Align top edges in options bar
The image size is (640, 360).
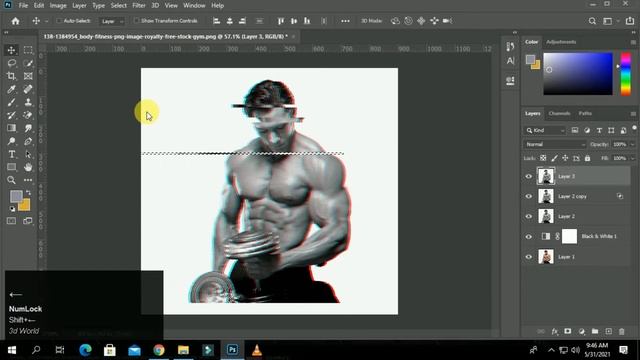click(x=281, y=21)
